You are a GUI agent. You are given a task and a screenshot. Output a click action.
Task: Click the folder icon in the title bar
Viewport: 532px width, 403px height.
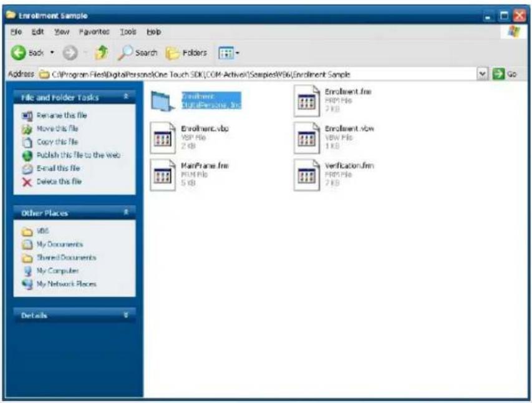tap(11, 15)
